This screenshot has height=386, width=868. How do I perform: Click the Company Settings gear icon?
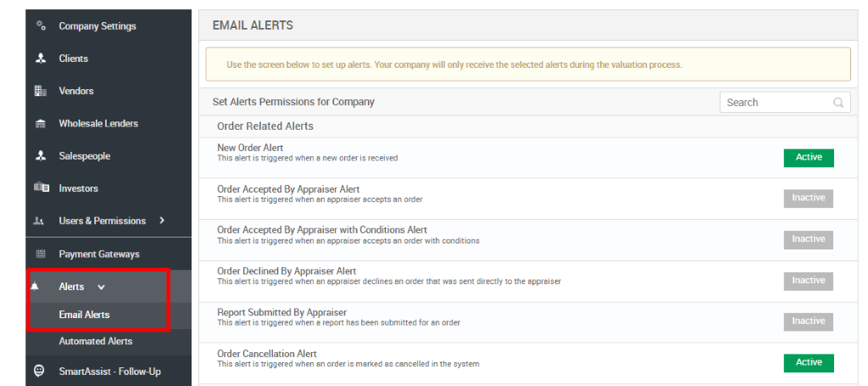[40, 26]
